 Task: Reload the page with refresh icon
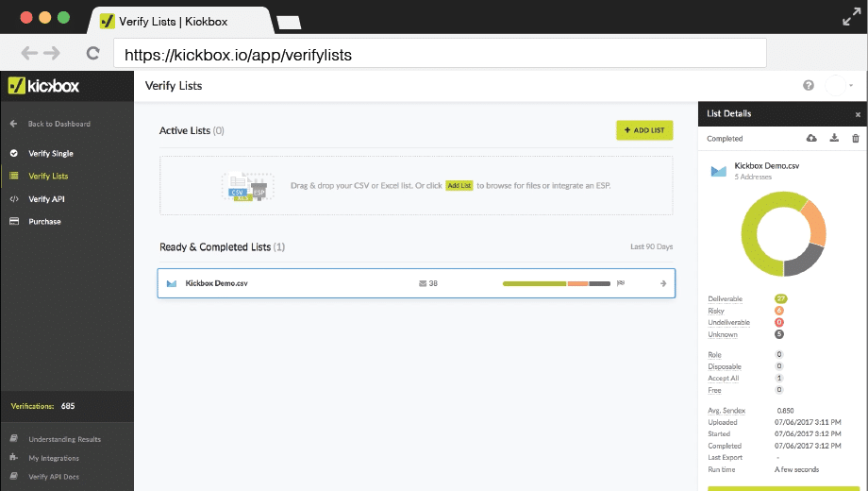click(x=92, y=53)
